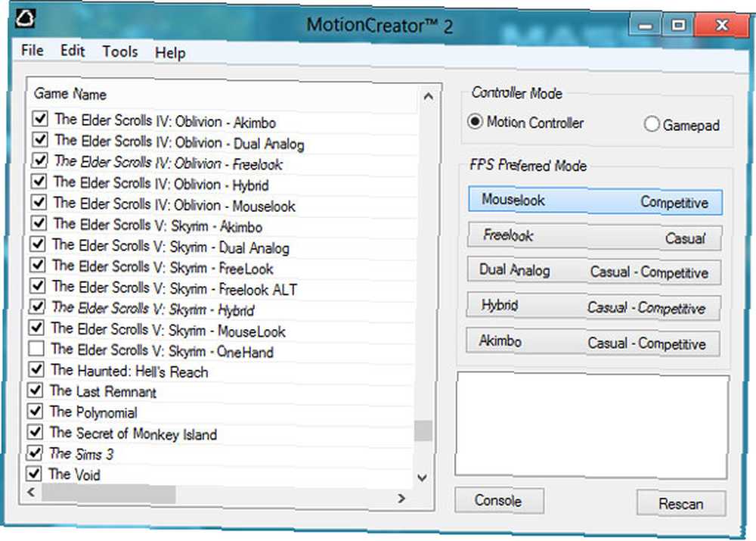Uncheck Oblivion - Hybrid checkbox
This screenshot has width=756, height=541.
coord(39,182)
